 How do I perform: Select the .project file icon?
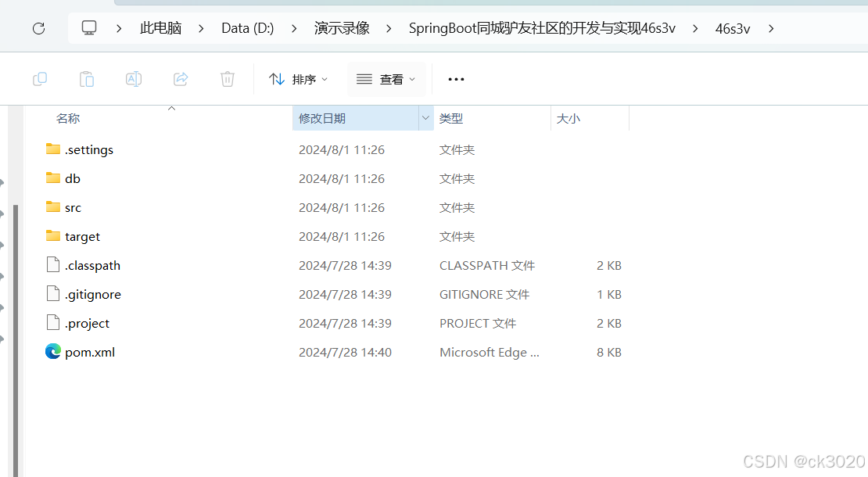[53, 322]
